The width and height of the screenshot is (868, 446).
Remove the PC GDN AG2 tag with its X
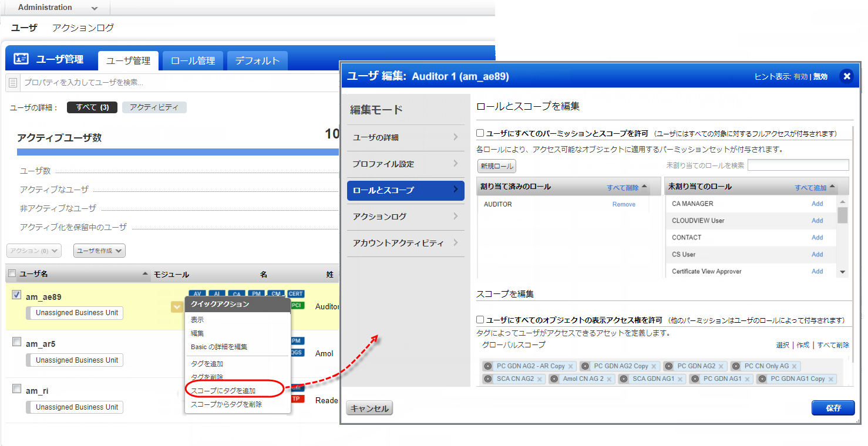click(721, 366)
